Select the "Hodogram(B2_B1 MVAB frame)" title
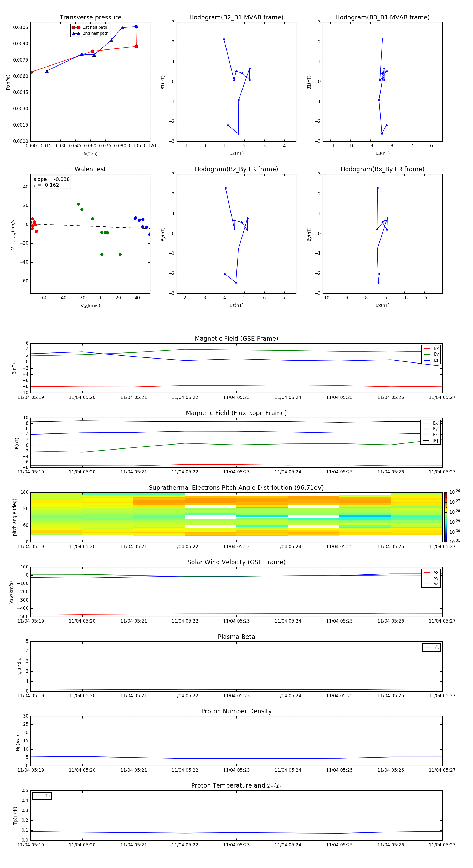Viewport: 473px width, 868px height. point(236,18)
